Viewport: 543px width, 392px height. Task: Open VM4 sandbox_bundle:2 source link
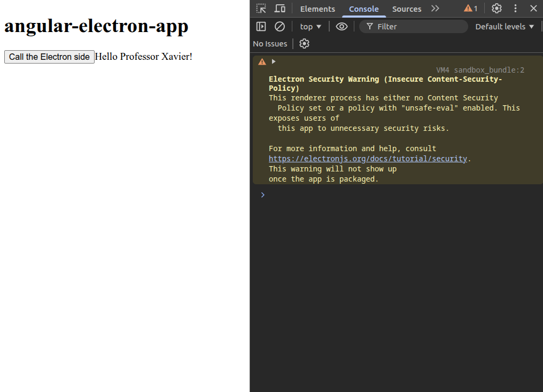tap(480, 70)
